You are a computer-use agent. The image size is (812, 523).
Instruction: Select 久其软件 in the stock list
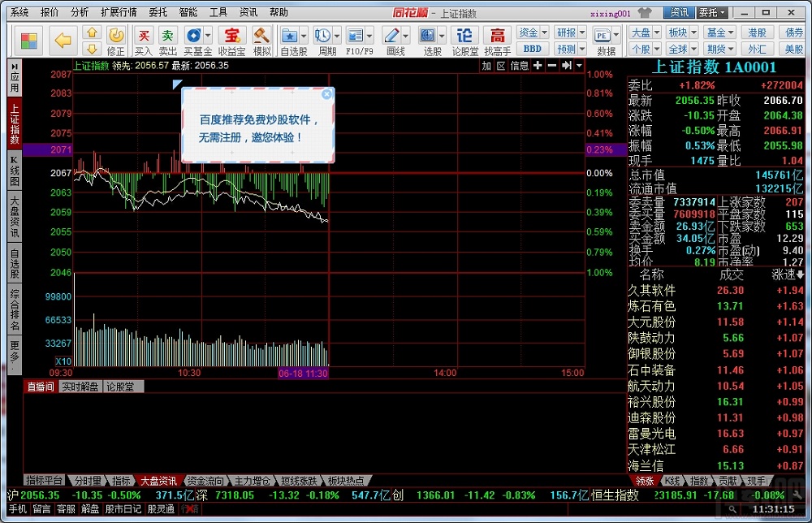[x=651, y=291]
